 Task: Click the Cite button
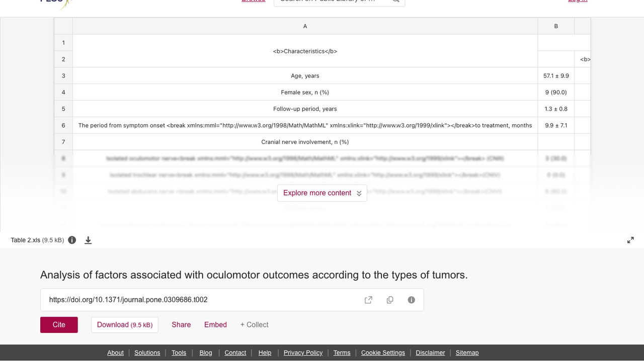59,325
